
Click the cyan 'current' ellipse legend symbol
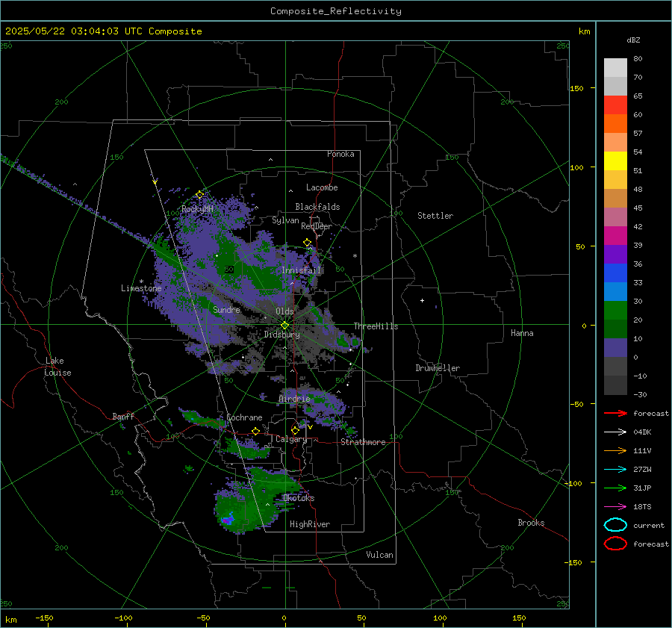point(615,525)
